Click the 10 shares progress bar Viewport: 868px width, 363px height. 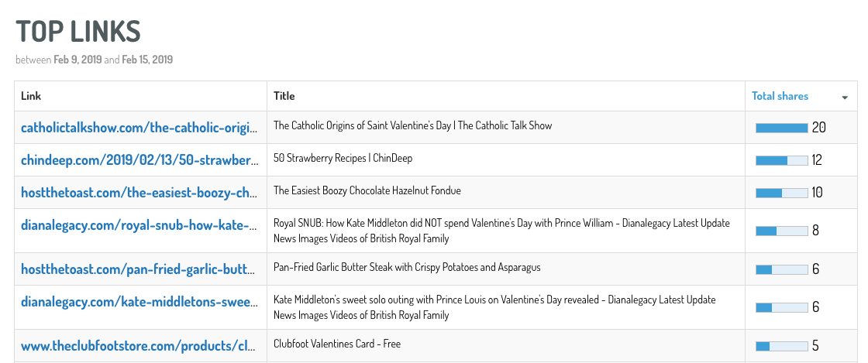coord(782,193)
